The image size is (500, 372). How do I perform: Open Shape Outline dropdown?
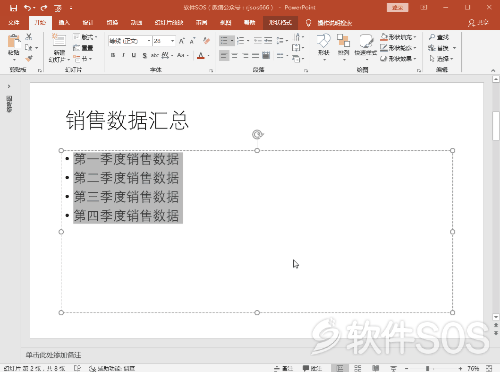[398, 48]
